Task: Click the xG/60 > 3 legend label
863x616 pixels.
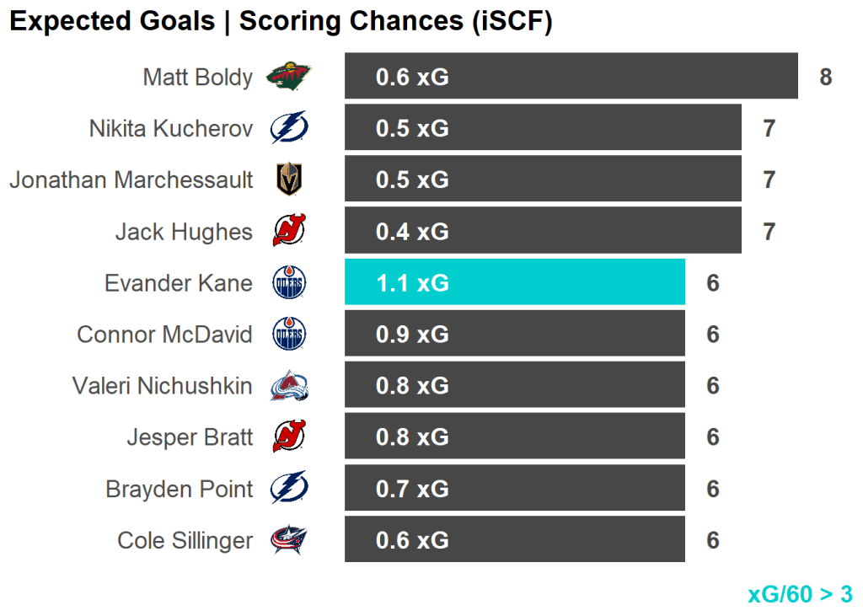Action: point(800,594)
